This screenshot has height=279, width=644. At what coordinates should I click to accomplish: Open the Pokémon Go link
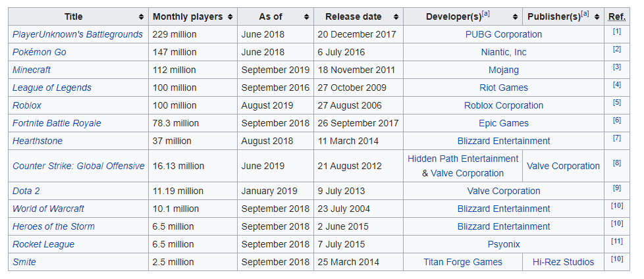pos(39,52)
